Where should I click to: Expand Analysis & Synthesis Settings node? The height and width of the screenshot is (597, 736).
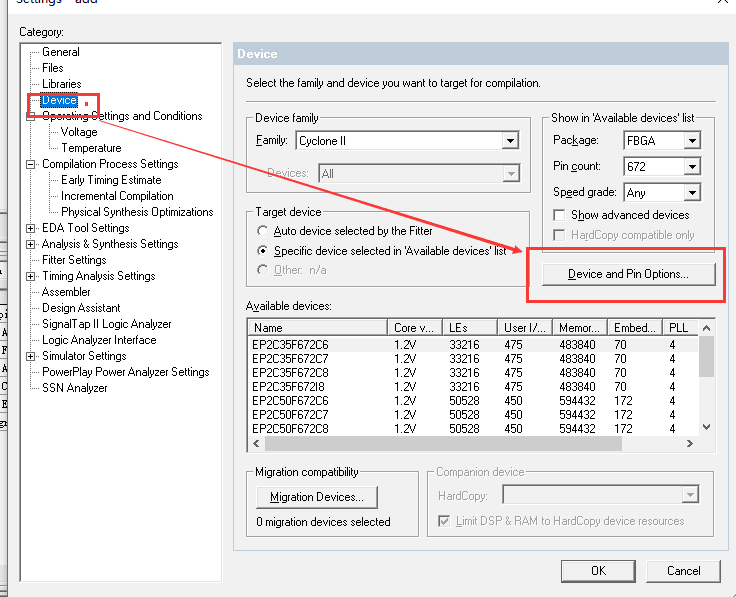click(x=31, y=244)
